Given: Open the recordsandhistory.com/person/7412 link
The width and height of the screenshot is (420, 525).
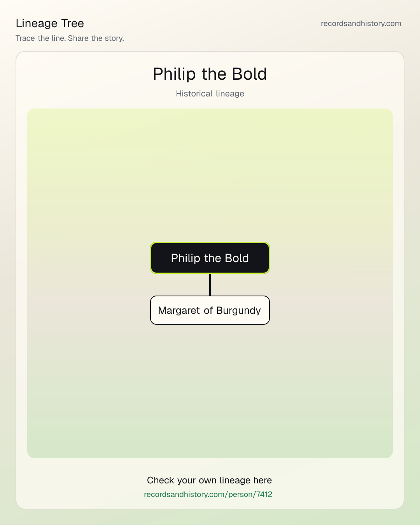Looking at the screenshot, I should click(x=208, y=494).
